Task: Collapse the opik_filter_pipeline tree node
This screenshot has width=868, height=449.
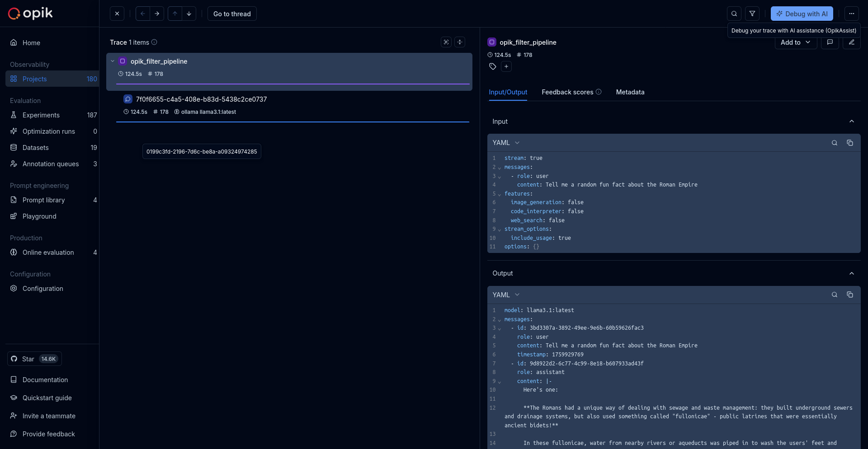Action: [112, 61]
